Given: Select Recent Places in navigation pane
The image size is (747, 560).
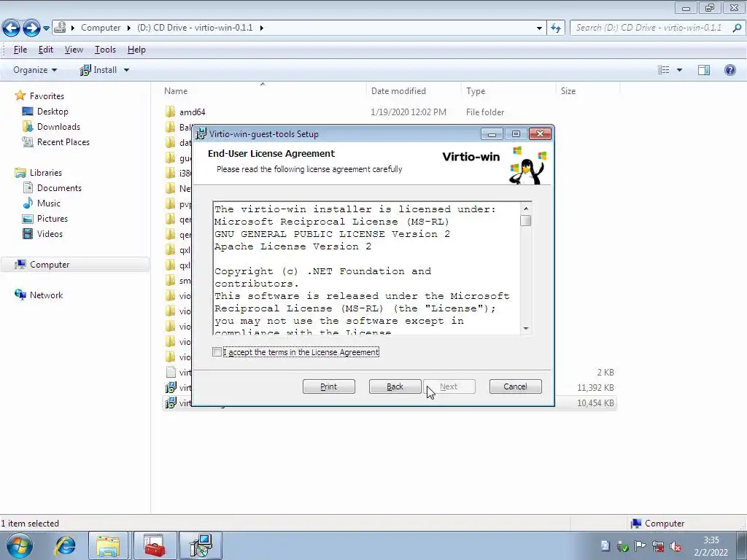Looking at the screenshot, I should coord(63,142).
